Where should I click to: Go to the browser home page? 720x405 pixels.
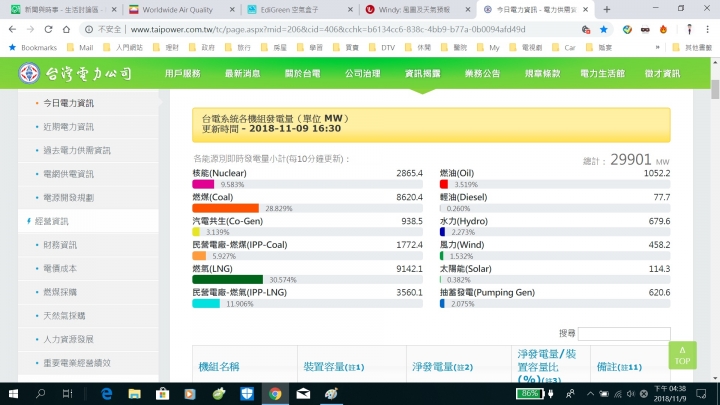[x=67, y=29]
